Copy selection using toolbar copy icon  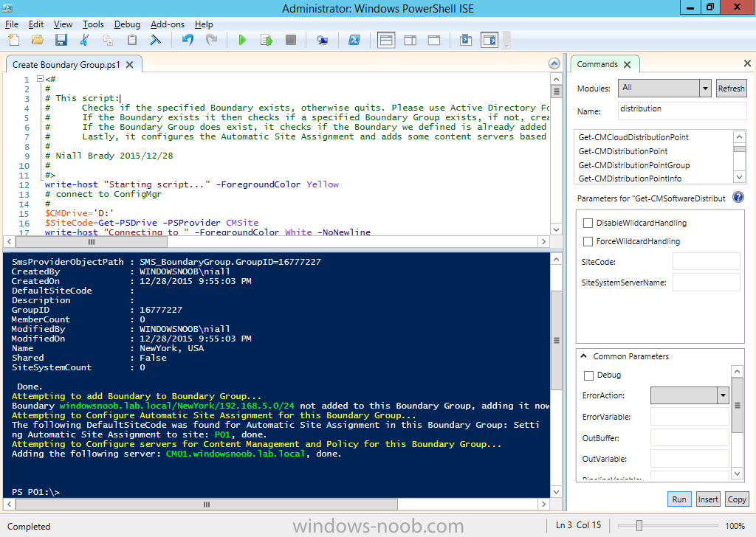[108, 40]
